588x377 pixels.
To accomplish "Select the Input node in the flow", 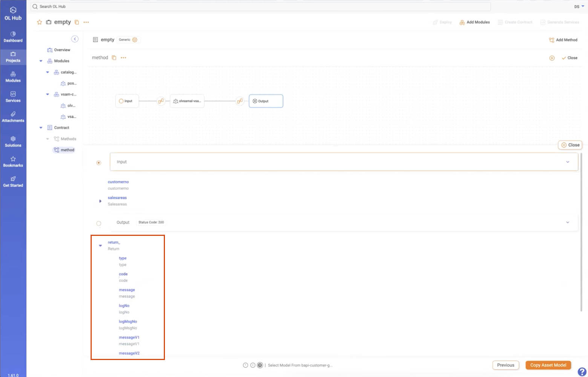I will coord(127,101).
